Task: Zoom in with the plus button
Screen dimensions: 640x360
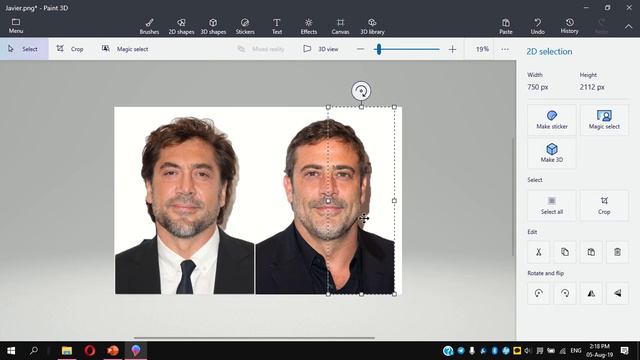Action: click(452, 49)
